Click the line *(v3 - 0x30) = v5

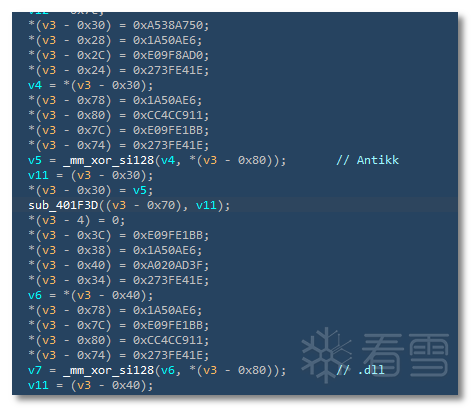pos(91,190)
